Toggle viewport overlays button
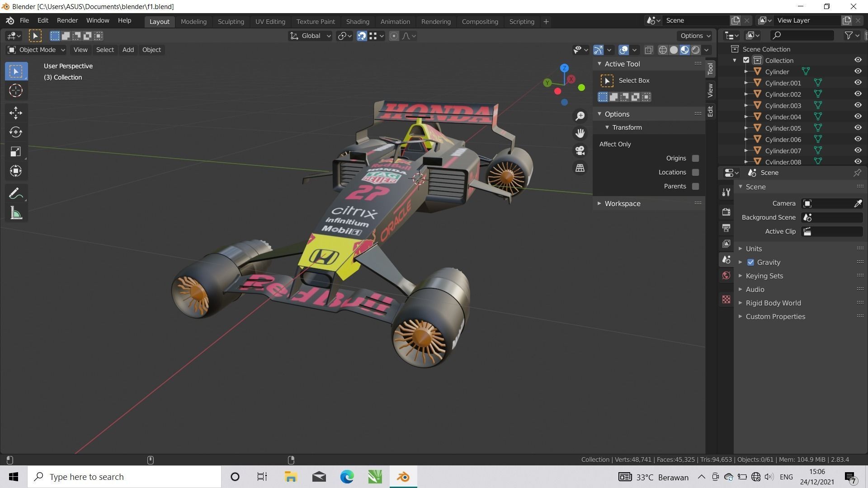 pyautogui.click(x=623, y=50)
